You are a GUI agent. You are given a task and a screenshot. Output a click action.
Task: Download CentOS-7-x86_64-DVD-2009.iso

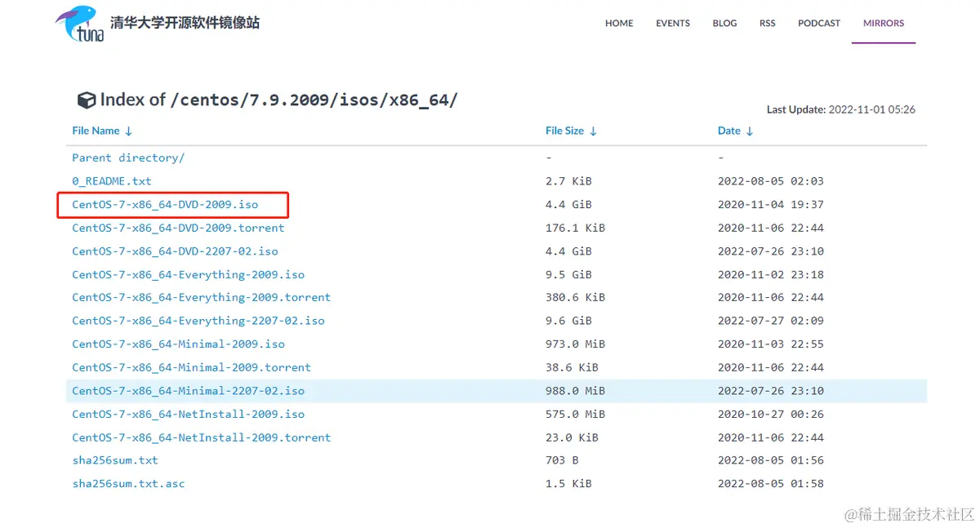[165, 204]
